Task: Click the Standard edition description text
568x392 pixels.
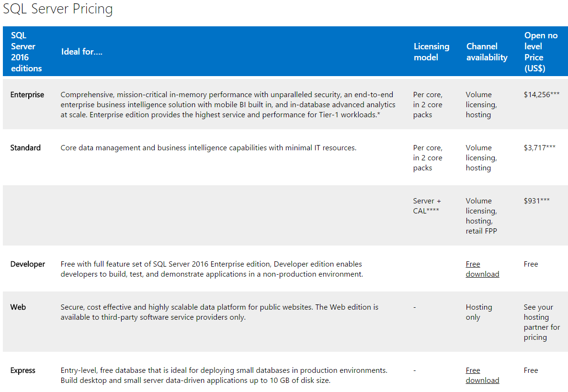Action: pos(208,148)
